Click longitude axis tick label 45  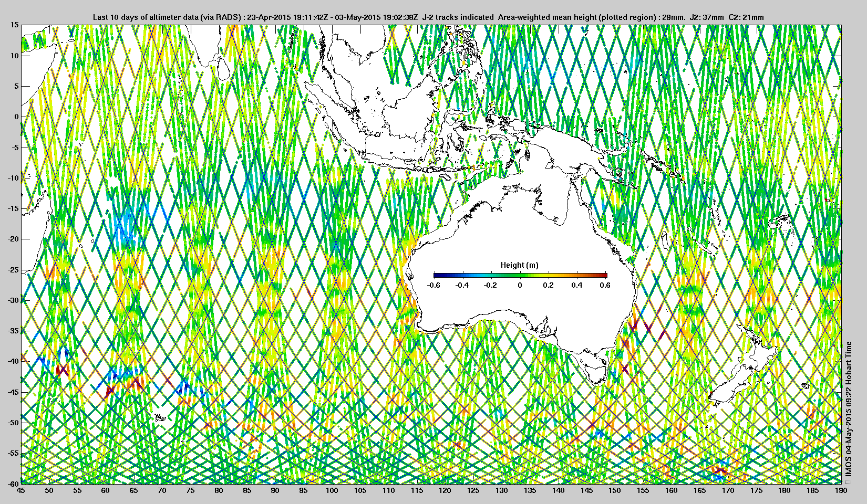click(20, 490)
